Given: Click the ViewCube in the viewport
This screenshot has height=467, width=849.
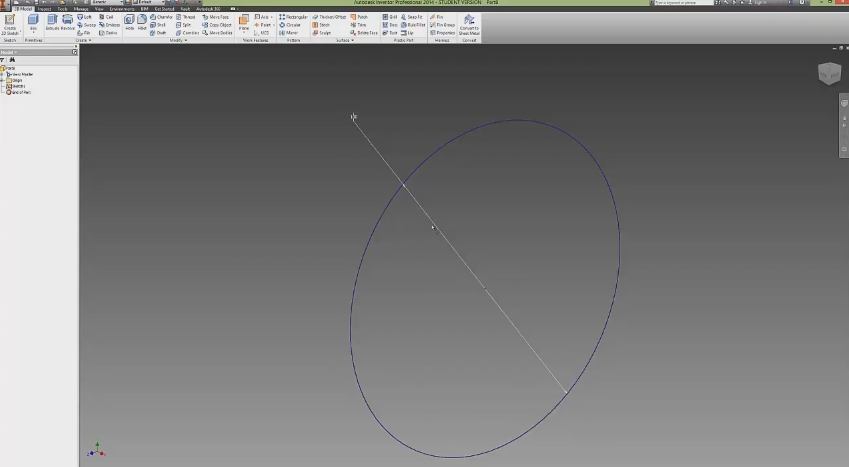Looking at the screenshot, I should 830,73.
